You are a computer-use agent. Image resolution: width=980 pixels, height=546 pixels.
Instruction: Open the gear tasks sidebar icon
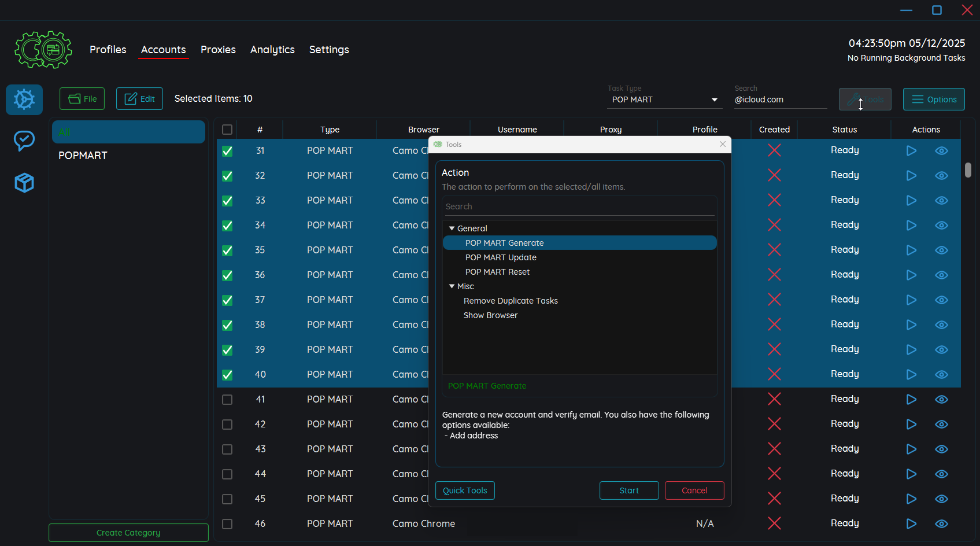24,99
